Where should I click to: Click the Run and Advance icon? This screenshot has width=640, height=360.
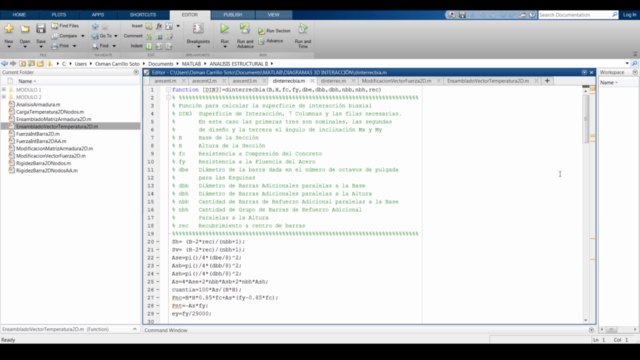point(245,29)
